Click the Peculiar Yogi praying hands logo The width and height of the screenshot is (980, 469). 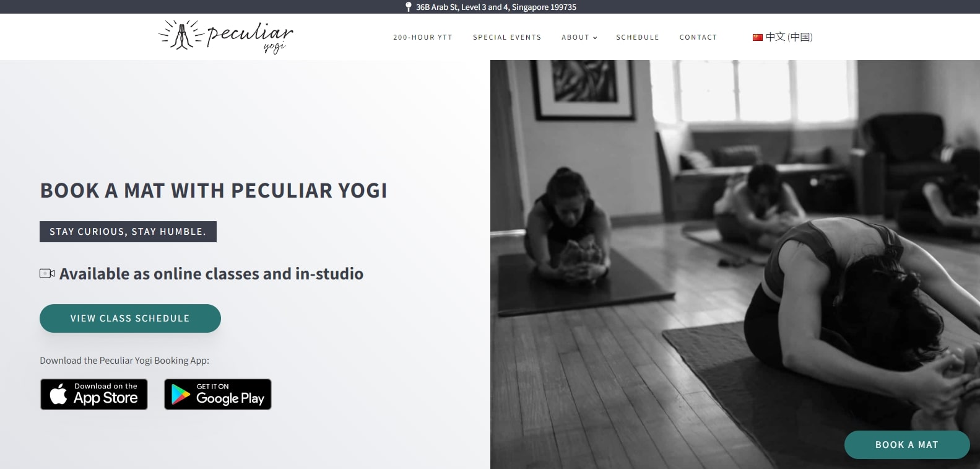tap(181, 35)
